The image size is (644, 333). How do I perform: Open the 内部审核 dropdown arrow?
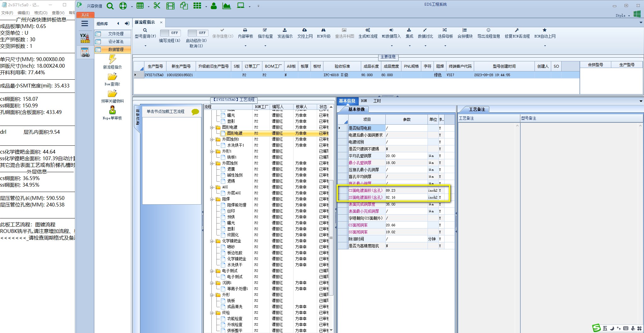[245, 46]
